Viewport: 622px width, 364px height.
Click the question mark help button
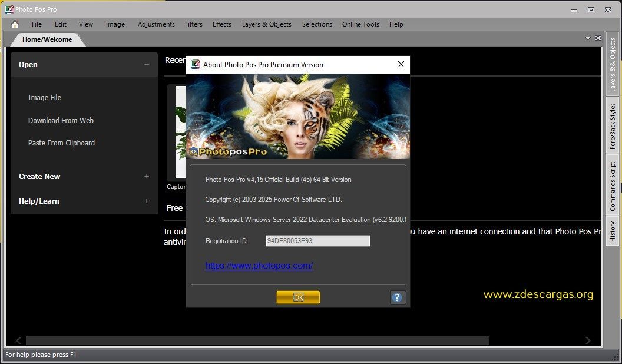[x=398, y=297]
